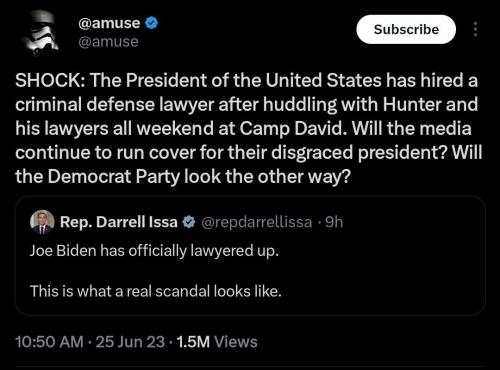The image size is (500, 370).
Task: Click the Rep. Darrell Issa name
Action: [119, 222]
